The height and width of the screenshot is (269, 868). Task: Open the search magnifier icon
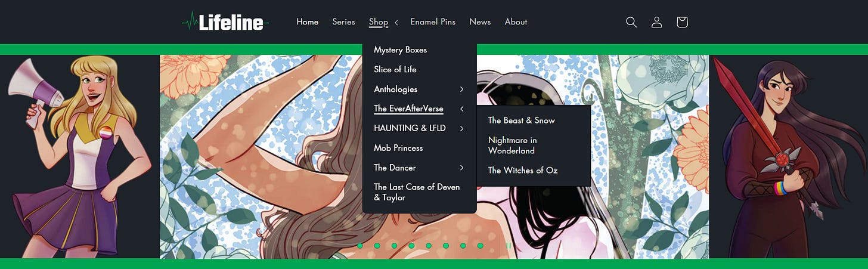[631, 22]
